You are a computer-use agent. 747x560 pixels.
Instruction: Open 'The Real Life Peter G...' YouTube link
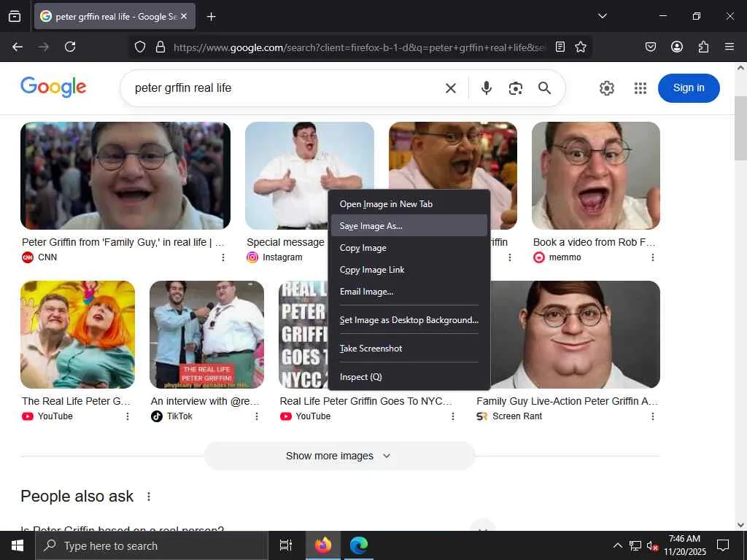coord(76,401)
